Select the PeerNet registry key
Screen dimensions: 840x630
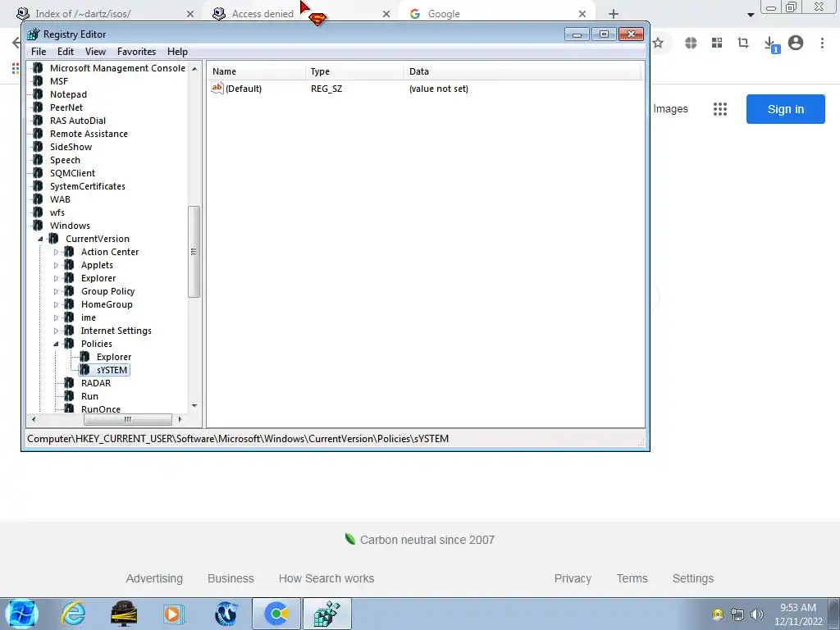click(66, 107)
